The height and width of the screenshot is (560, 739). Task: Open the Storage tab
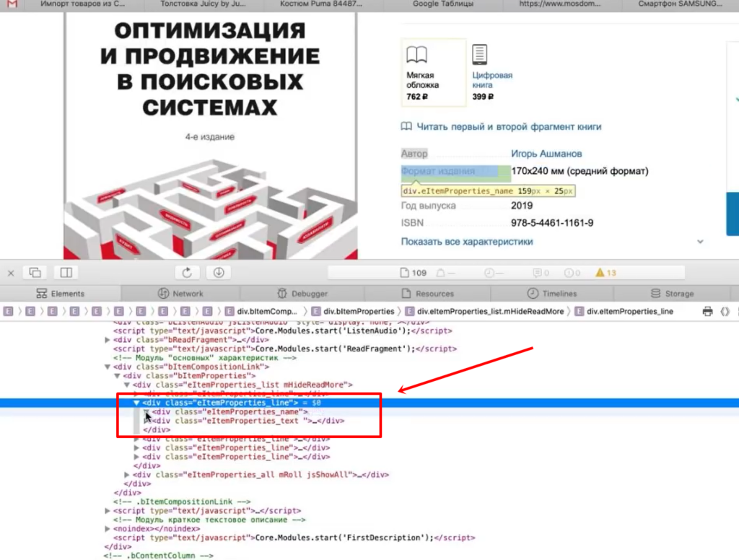click(672, 294)
